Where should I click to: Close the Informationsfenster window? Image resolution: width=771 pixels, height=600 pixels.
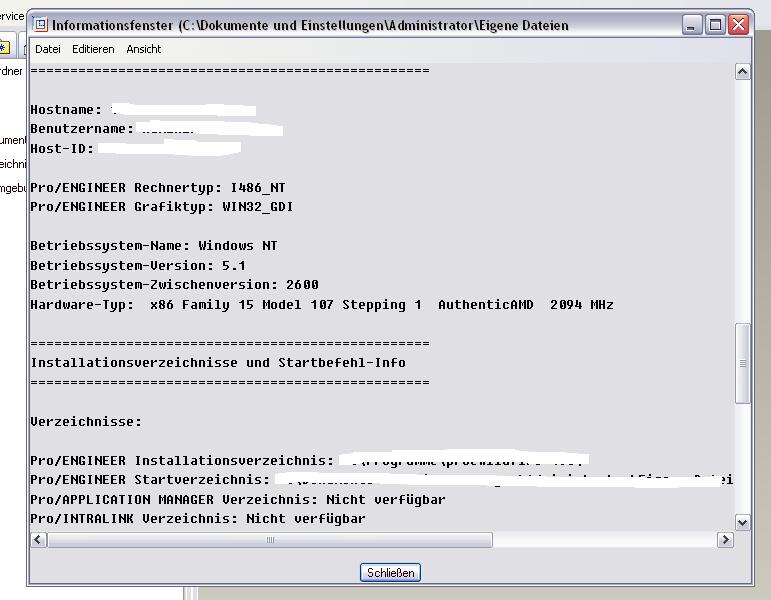(739, 25)
